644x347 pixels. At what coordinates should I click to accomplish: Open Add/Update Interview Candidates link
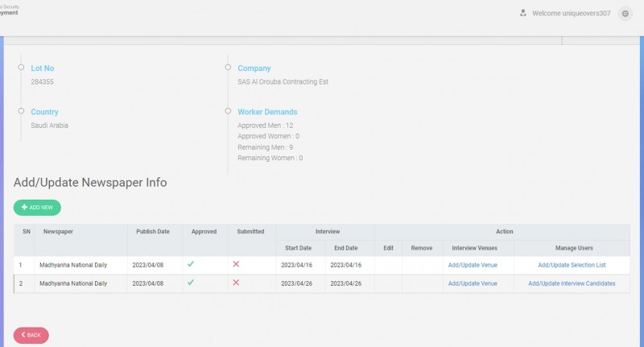(572, 283)
